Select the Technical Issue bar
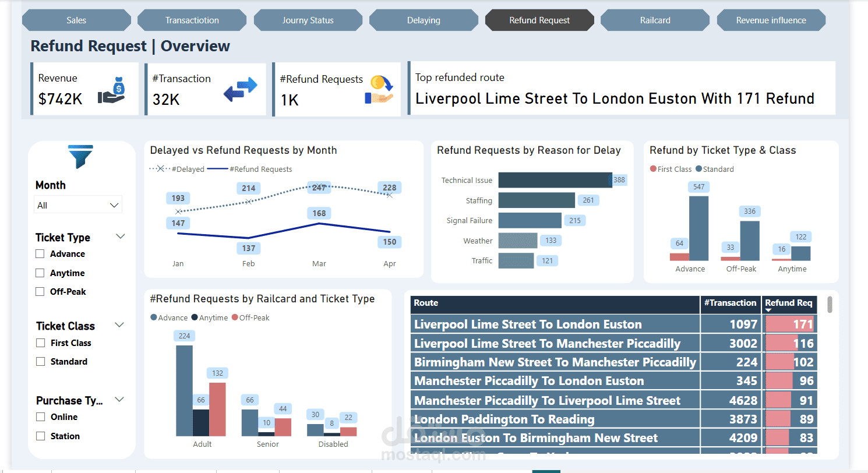Viewport: 868px width, 473px height. (555, 180)
